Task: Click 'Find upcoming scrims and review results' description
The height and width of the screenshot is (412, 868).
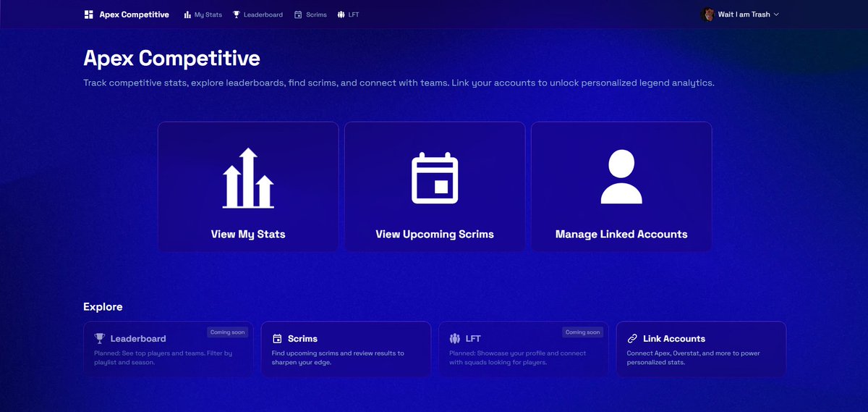Action: pos(339,358)
